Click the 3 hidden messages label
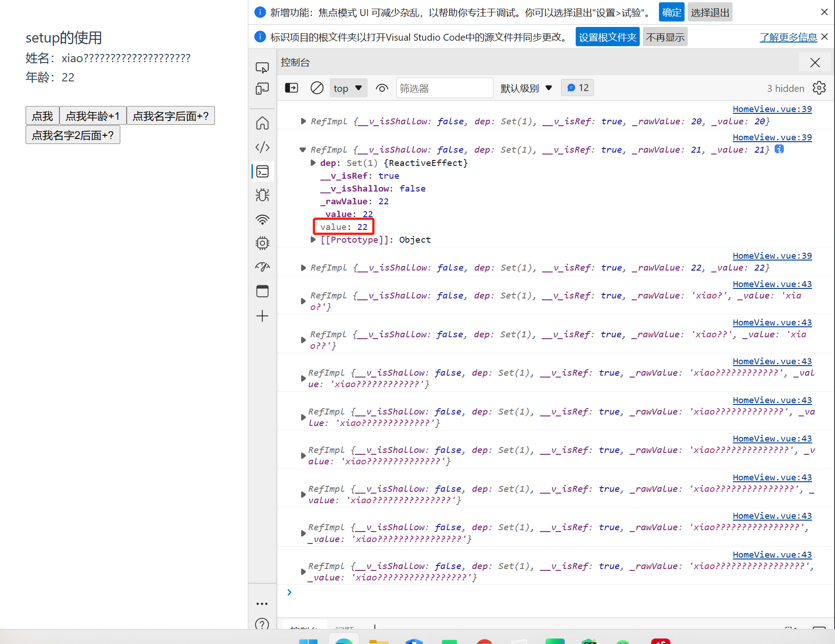This screenshot has width=835, height=644. coord(785,88)
